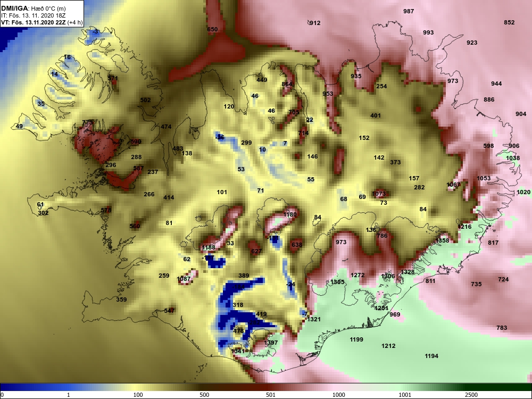Select the map value '299'
Viewport: 532px width, 399px height.
click(246, 143)
